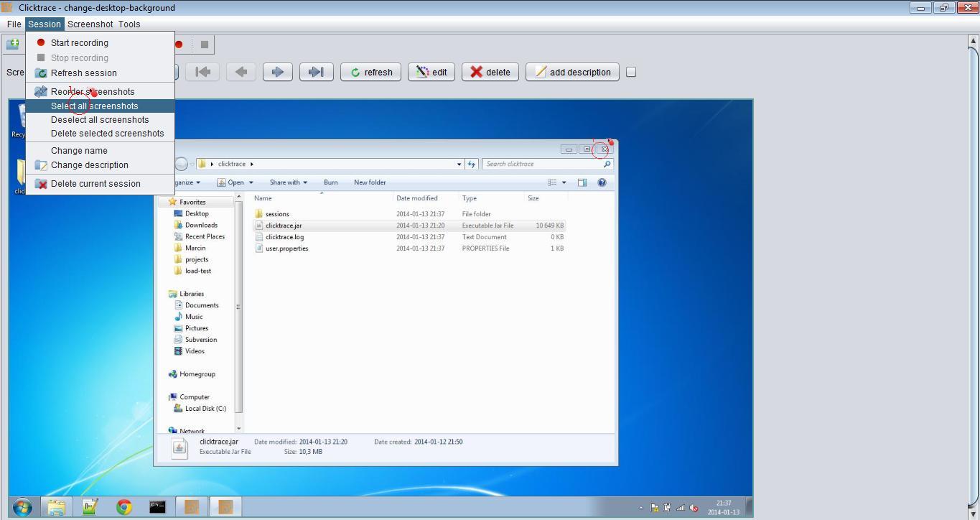Click the vertical scrollbar up arrow
Screen dimensions: 980x520
(x=974, y=41)
